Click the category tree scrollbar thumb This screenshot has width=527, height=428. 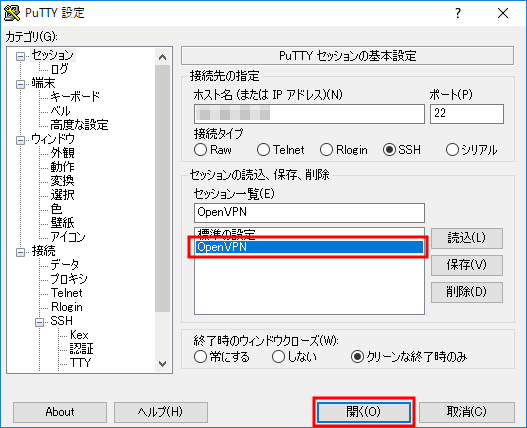tap(162, 189)
